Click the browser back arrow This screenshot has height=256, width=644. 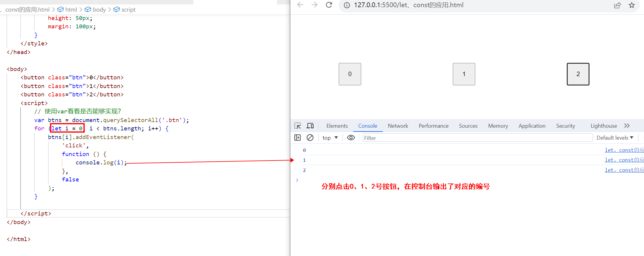(x=300, y=5)
